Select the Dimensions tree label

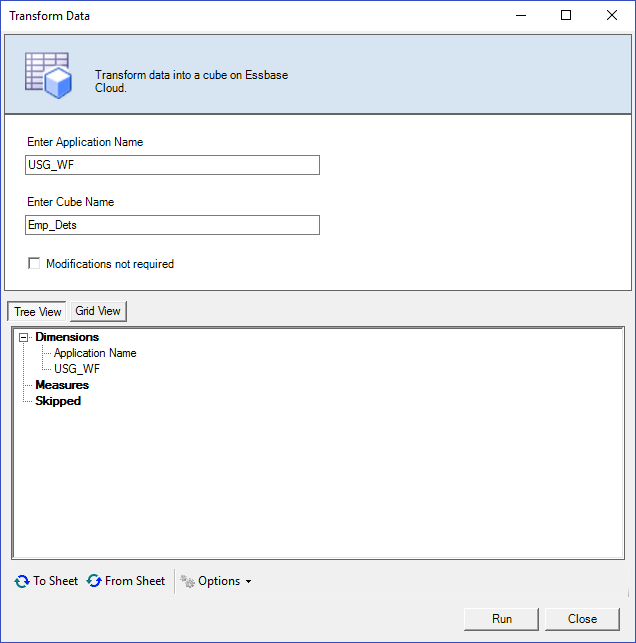coord(67,337)
